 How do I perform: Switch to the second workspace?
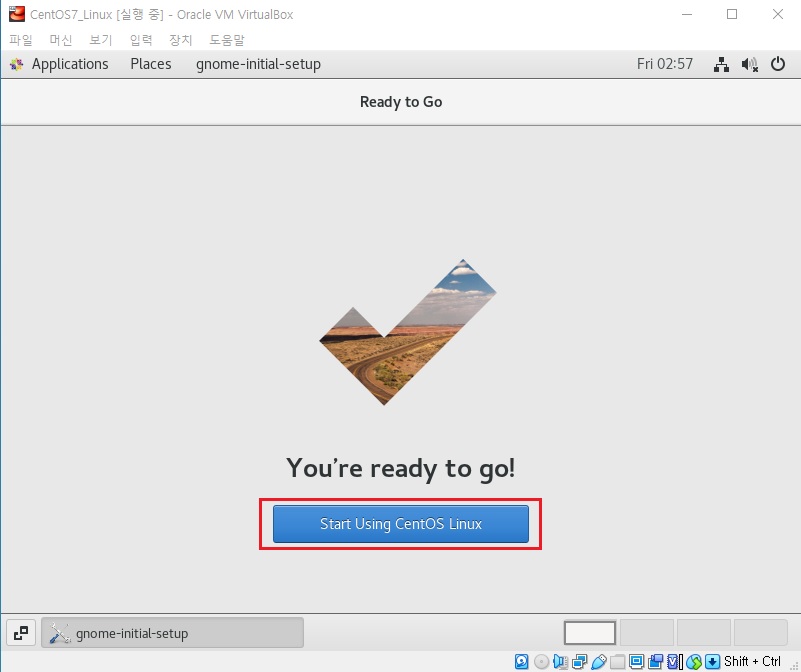647,633
